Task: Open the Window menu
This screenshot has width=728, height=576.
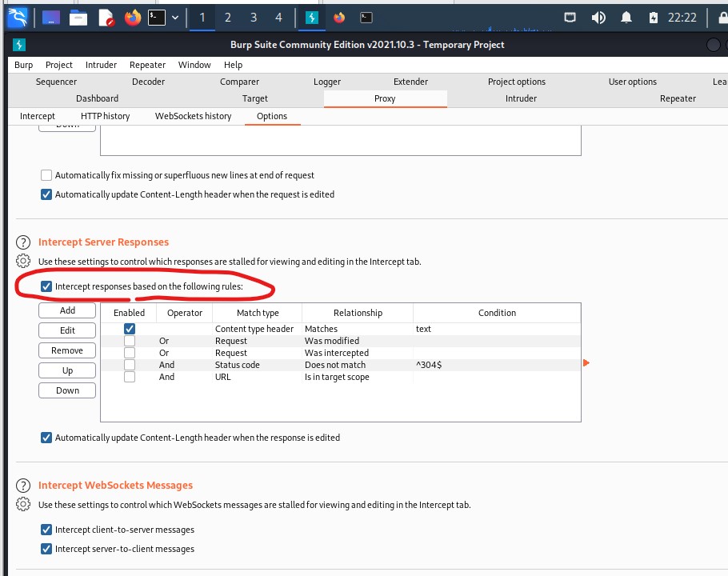Action: pos(194,65)
